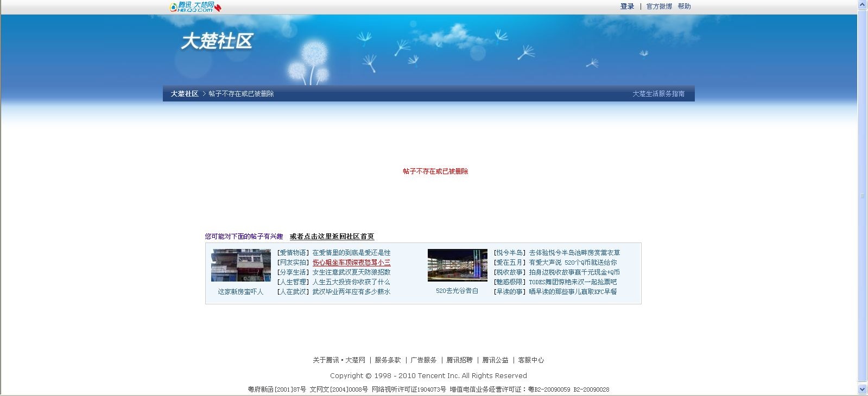Click the caption link 520去光谷告白

click(x=457, y=291)
